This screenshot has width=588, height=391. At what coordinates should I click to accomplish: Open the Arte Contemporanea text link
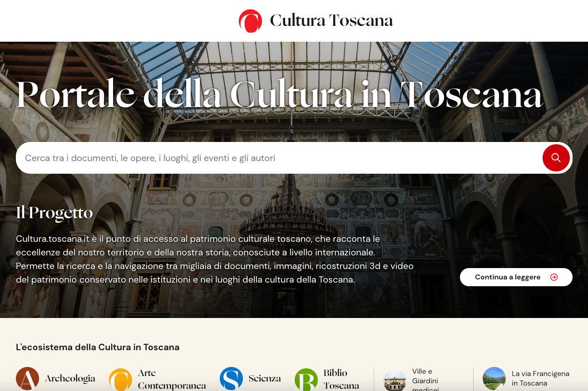coord(172,379)
